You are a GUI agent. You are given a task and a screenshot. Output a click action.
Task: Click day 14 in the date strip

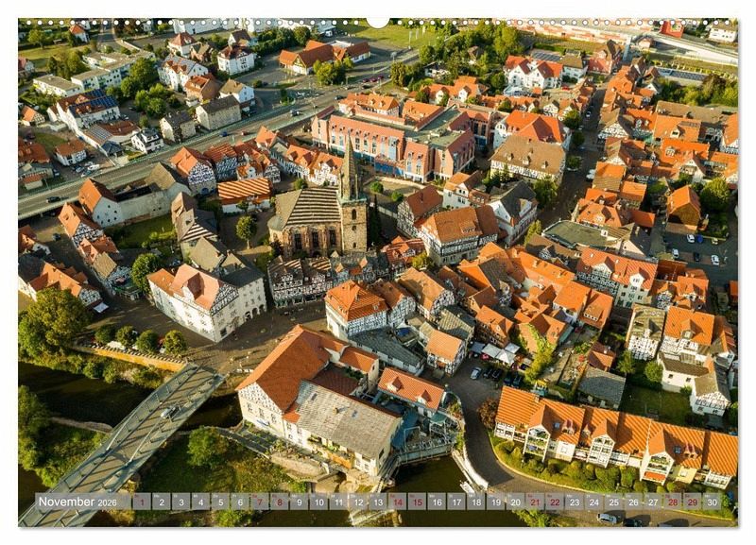coord(398,502)
